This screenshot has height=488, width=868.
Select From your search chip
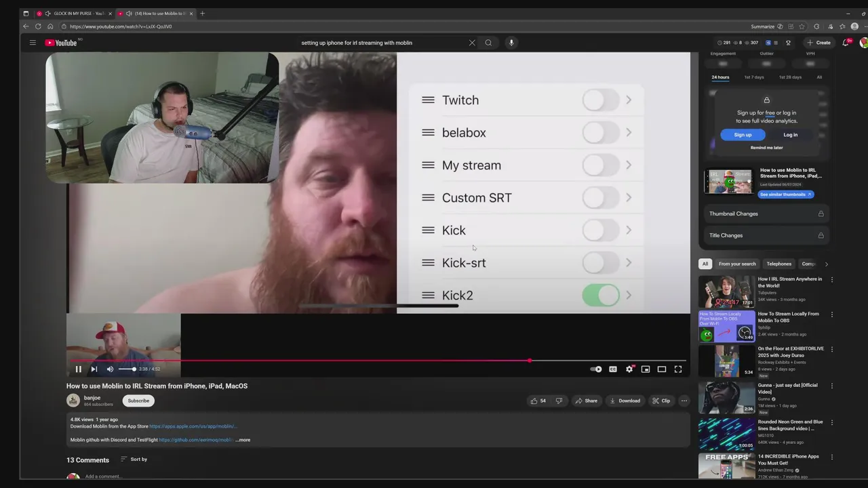click(x=737, y=264)
